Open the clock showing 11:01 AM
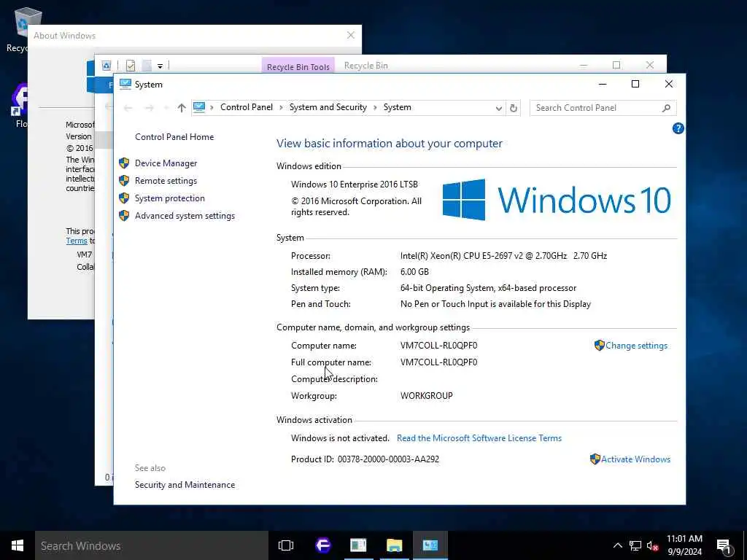747x560 pixels. 684,545
